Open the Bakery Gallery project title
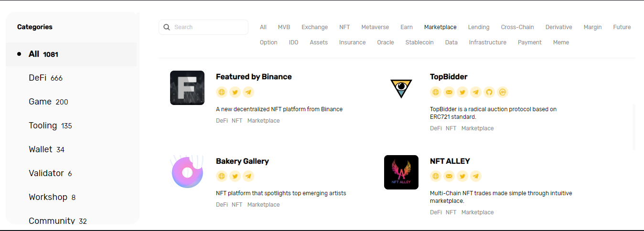Screen dimensions: 644x231 [242, 161]
